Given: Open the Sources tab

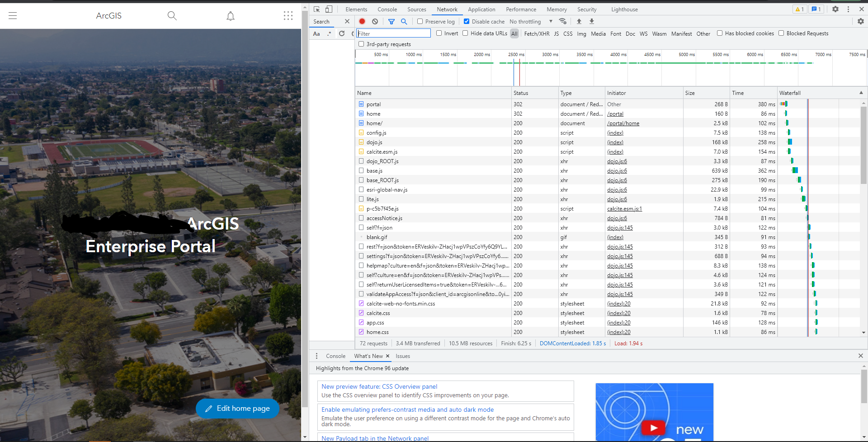Looking at the screenshot, I should (417, 9).
